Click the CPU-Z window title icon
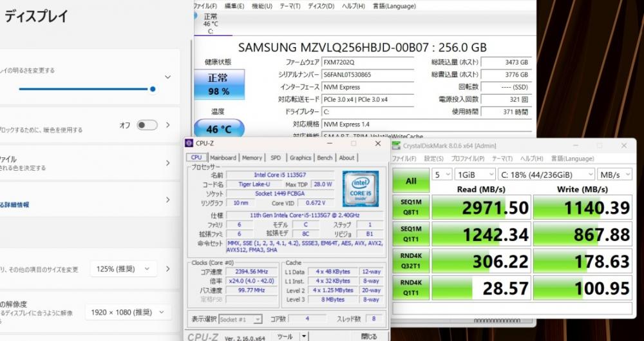644x341 pixels. pos(189,143)
